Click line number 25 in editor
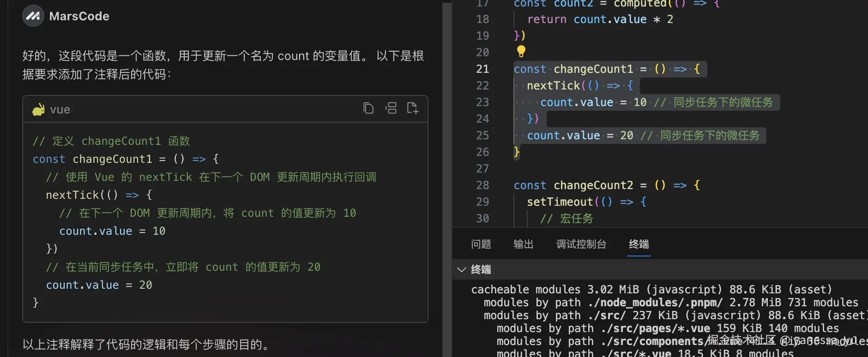Screen dimensions: 868x357 [482, 136]
